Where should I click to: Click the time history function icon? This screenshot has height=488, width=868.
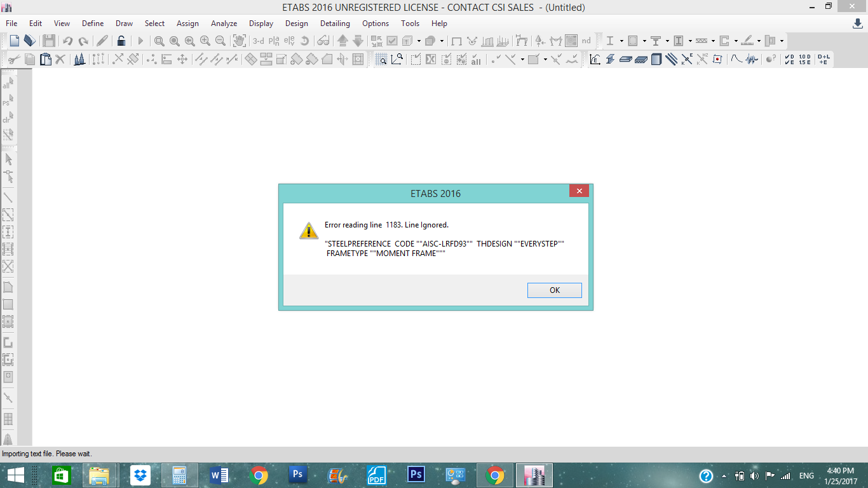tap(752, 59)
